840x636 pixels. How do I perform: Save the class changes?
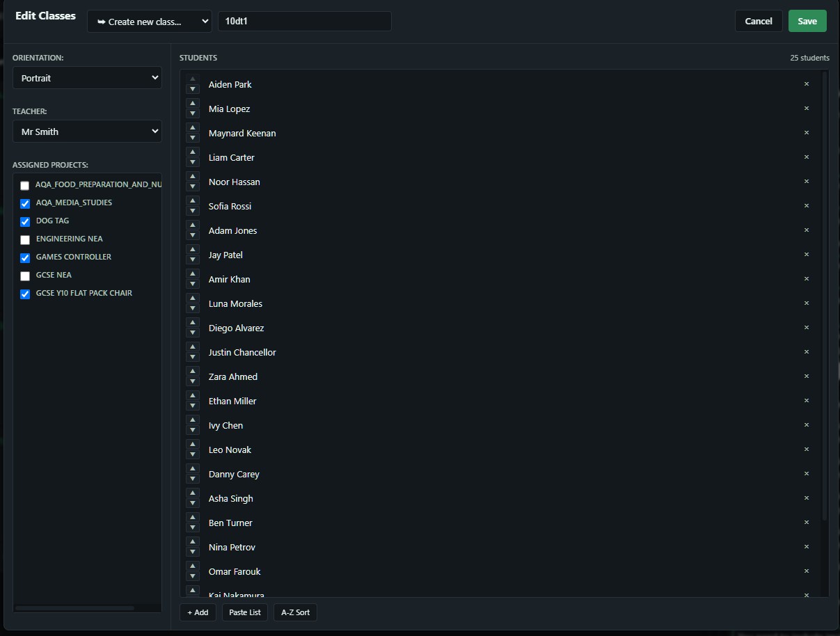click(807, 21)
